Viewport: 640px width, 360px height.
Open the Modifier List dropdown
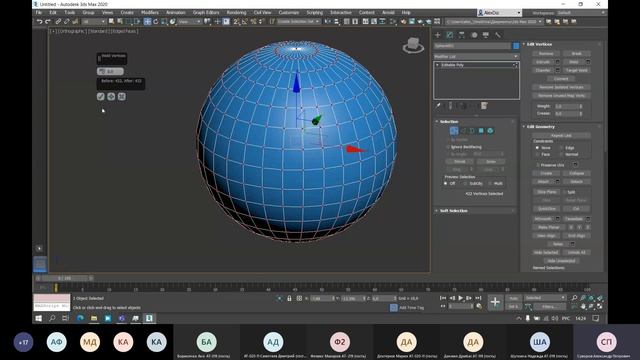[x=476, y=56]
